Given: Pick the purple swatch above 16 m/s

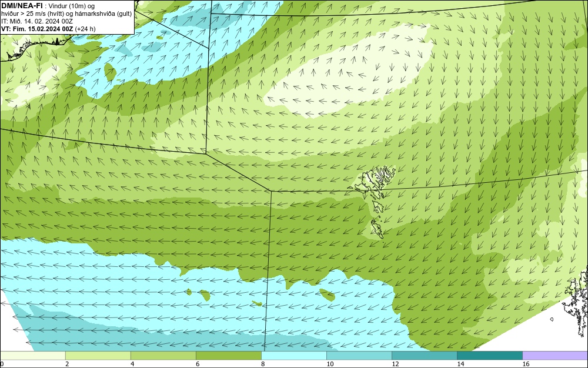Looking at the screenshot, I should [555, 356].
